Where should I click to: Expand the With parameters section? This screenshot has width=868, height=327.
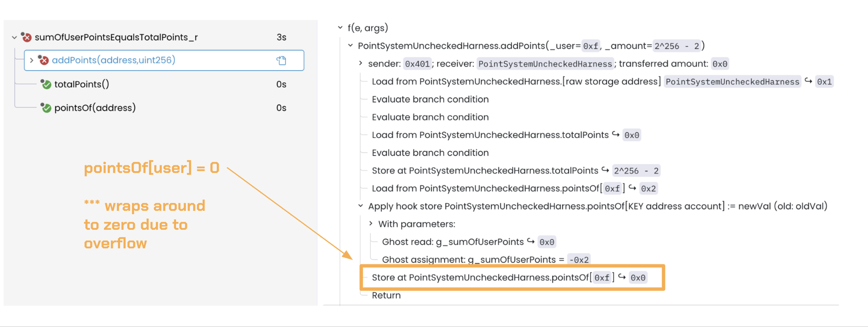click(x=371, y=224)
